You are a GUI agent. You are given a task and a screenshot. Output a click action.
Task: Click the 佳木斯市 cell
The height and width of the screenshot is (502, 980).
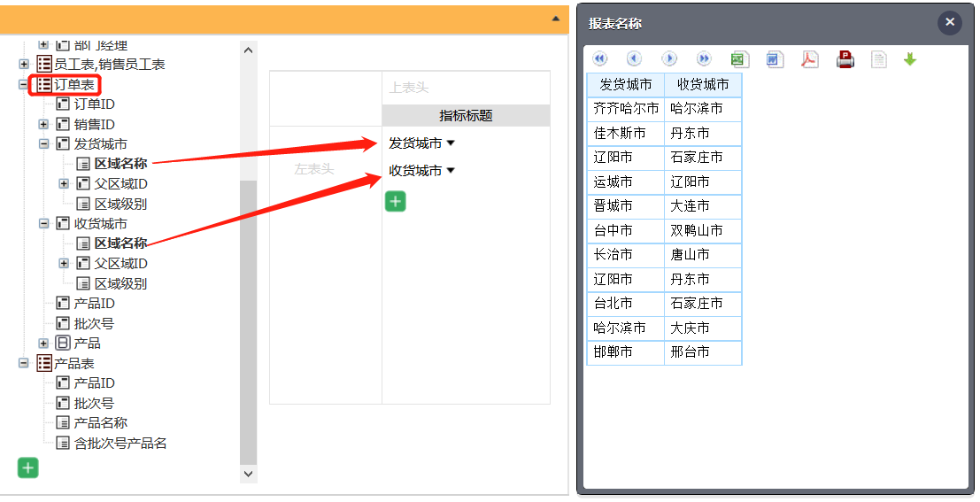click(x=626, y=133)
